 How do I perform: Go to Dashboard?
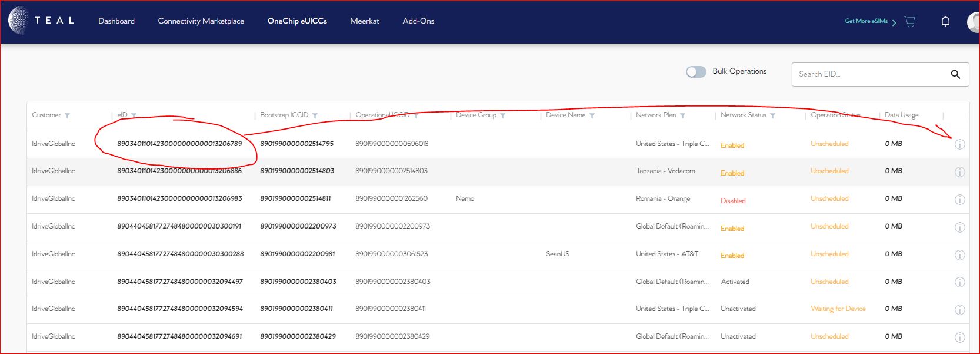pos(116,21)
